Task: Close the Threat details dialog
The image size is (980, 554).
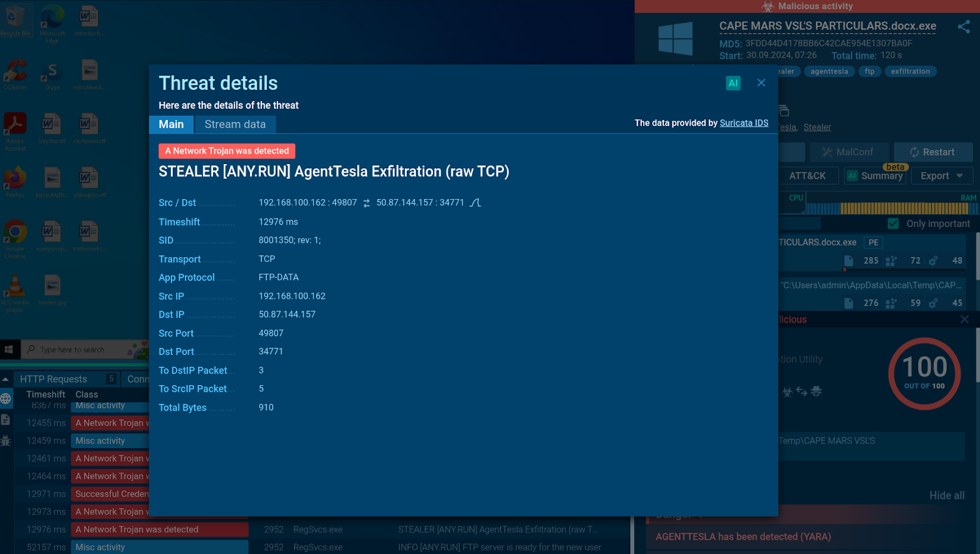Action: tap(761, 83)
